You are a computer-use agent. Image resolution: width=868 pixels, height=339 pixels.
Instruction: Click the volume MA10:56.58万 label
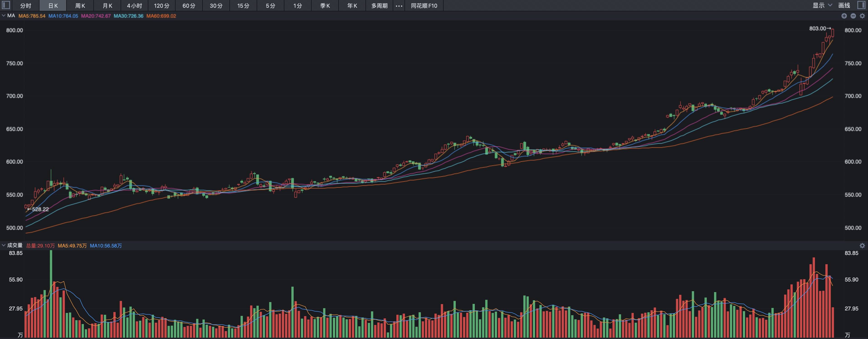pos(106,246)
